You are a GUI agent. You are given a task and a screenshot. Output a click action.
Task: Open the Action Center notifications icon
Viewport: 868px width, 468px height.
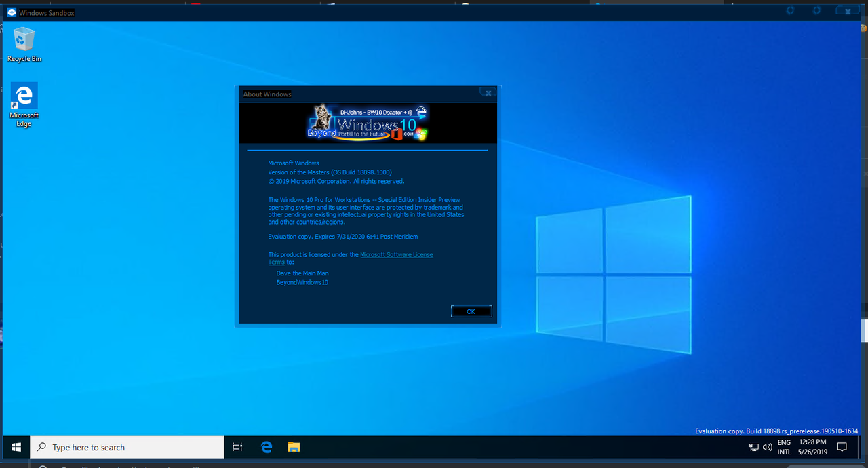(842, 448)
